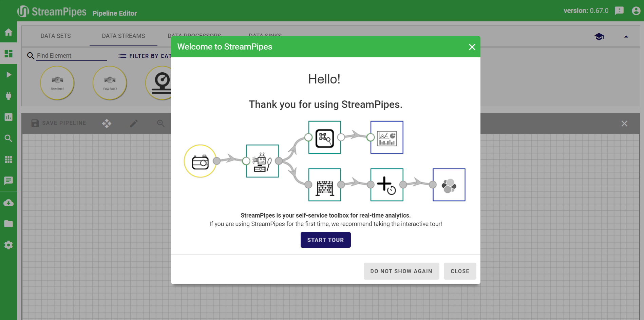Image resolution: width=644 pixels, height=320 pixels.
Task: Click the Home icon in the sidebar
Action: (8, 32)
